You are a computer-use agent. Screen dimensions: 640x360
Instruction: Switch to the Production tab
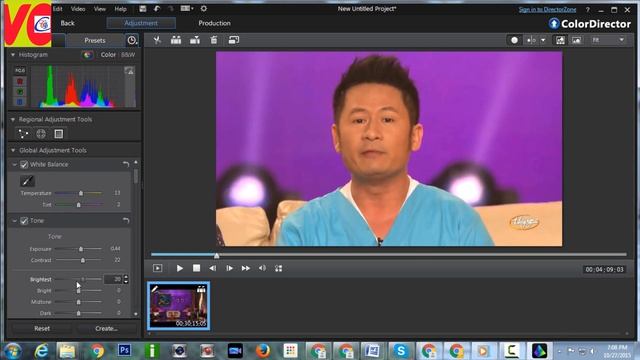click(x=214, y=23)
